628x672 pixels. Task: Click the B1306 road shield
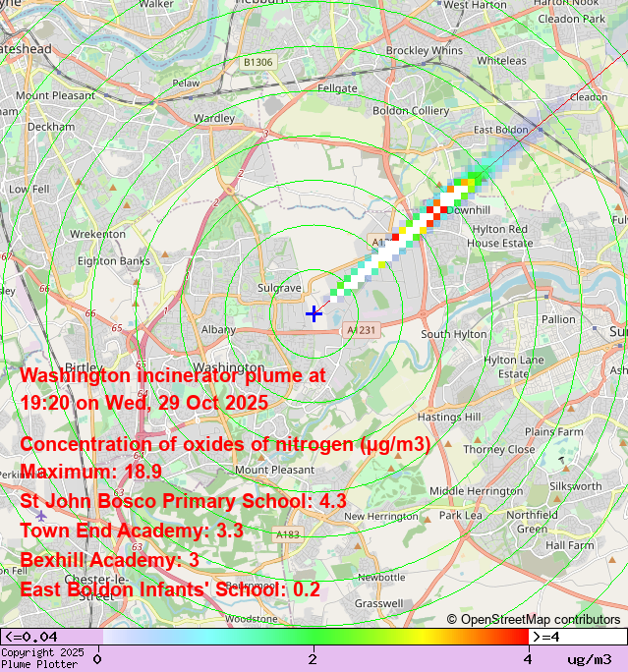[257, 62]
